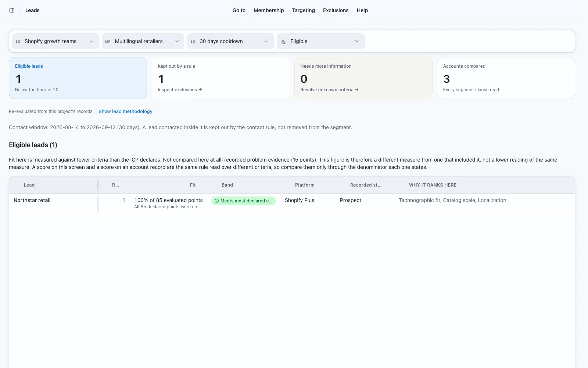Open the Northstar retail lead row
Screen dimensions: 588x368
pos(292,204)
